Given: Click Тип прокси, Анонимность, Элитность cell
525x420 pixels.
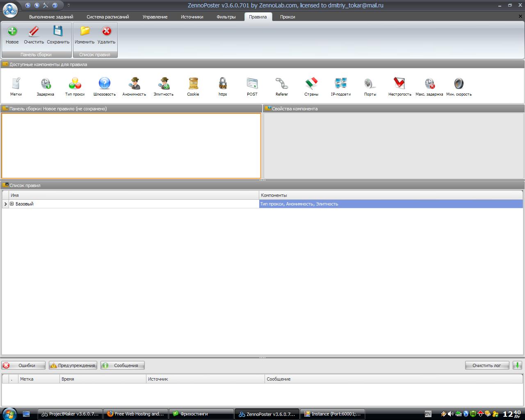Looking at the screenshot, I should click(391, 204).
